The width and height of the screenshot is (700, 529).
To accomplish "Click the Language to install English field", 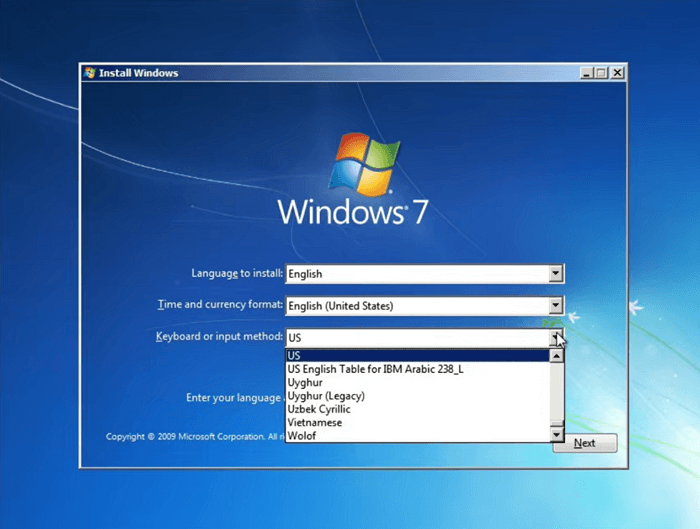I will [417, 273].
